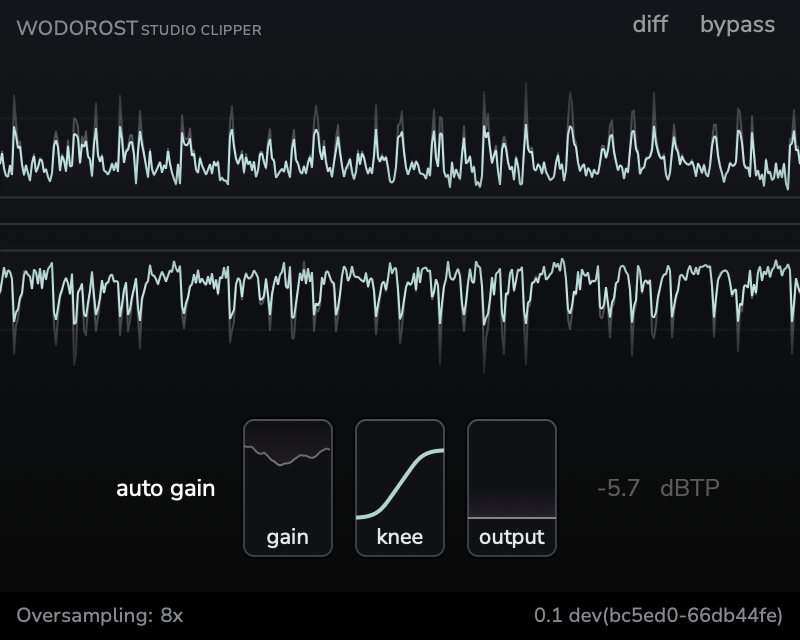The width and height of the screenshot is (800, 640).
Task: Enable the auto gain option
Action: click(x=166, y=489)
